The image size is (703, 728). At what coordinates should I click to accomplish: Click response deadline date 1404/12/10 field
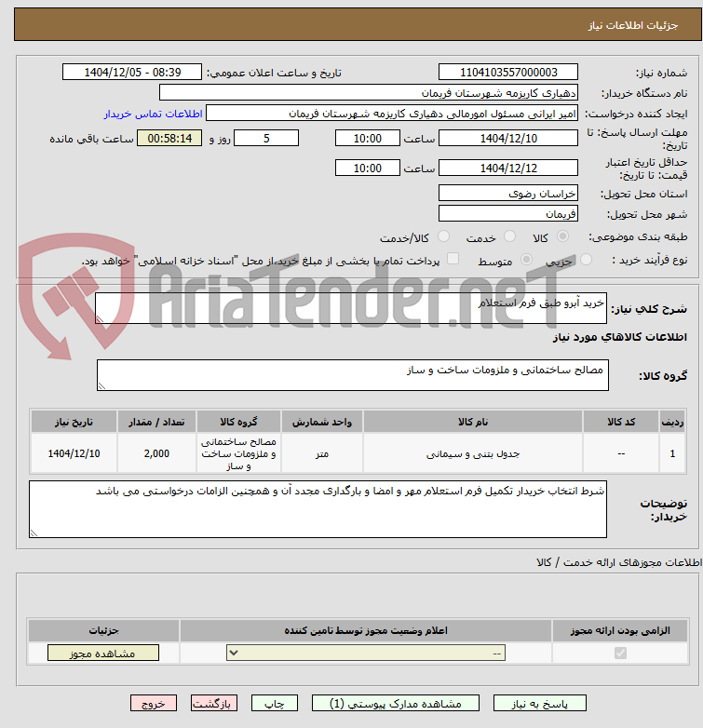pyautogui.click(x=508, y=139)
